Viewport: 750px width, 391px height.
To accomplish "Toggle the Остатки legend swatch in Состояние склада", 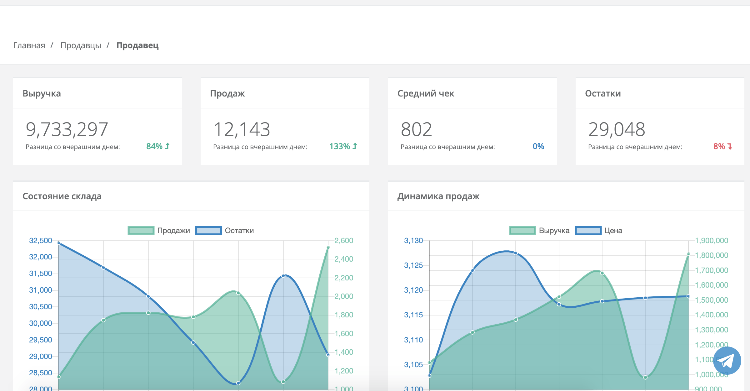I will (209, 230).
